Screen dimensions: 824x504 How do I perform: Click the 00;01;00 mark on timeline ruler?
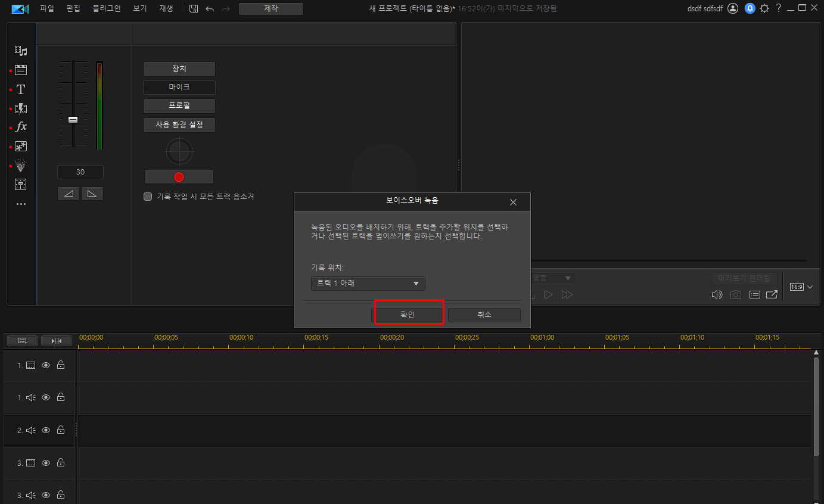point(542,337)
